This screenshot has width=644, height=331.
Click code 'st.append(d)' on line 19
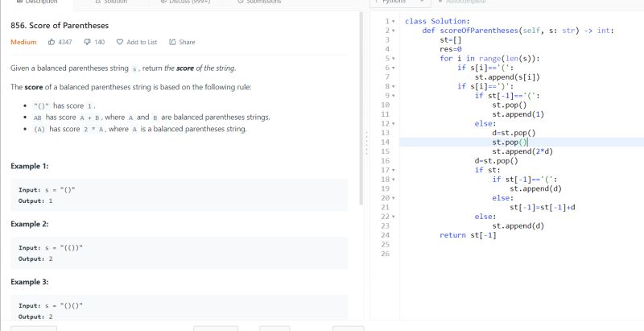(x=535, y=188)
